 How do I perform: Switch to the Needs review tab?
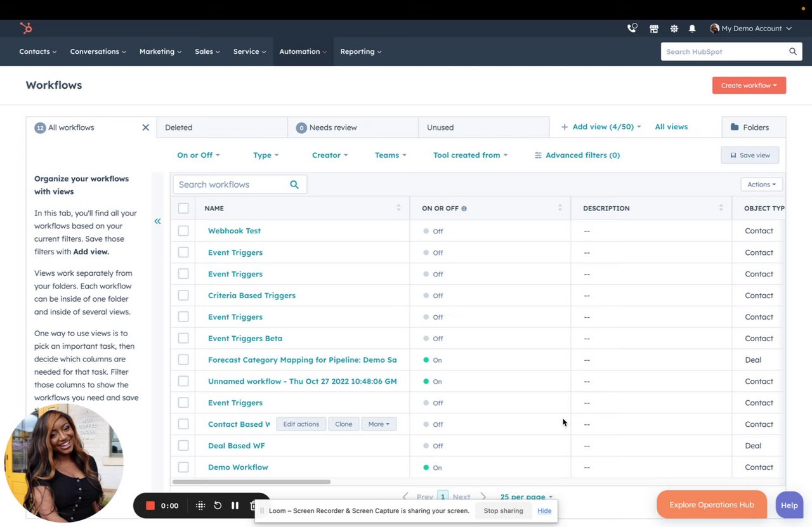(353, 127)
